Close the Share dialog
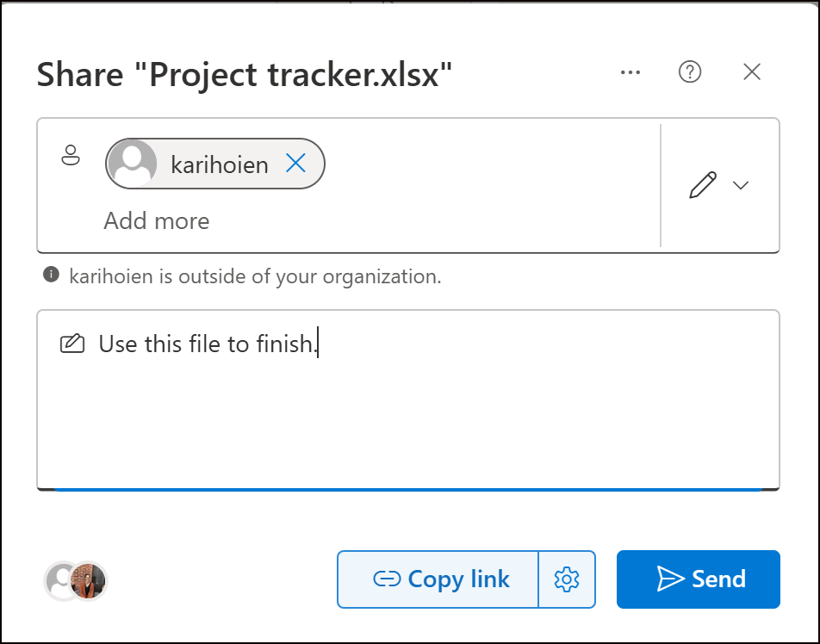This screenshot has width=820, height=644. (752, 73)
